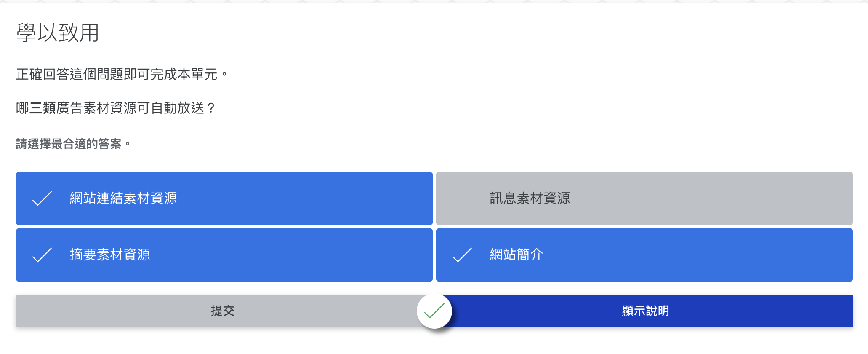The image size is (868, 354).
Task: Click the empty check area left of 訊息素材資源
Action: point(462,198)
